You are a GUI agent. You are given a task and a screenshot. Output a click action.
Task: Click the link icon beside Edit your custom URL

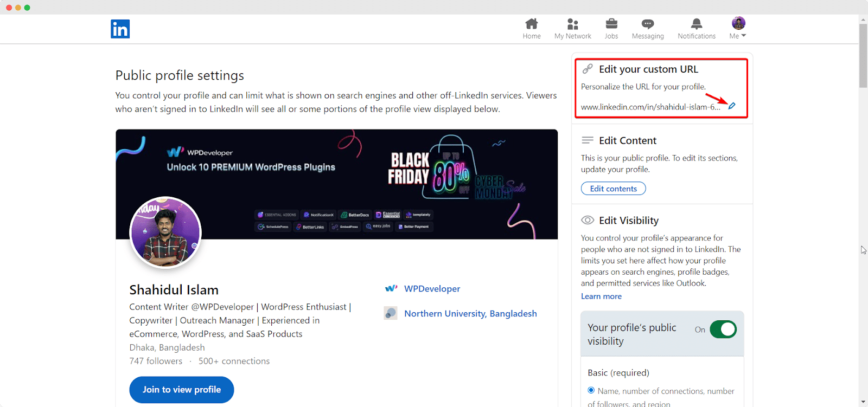pos(588,69)
